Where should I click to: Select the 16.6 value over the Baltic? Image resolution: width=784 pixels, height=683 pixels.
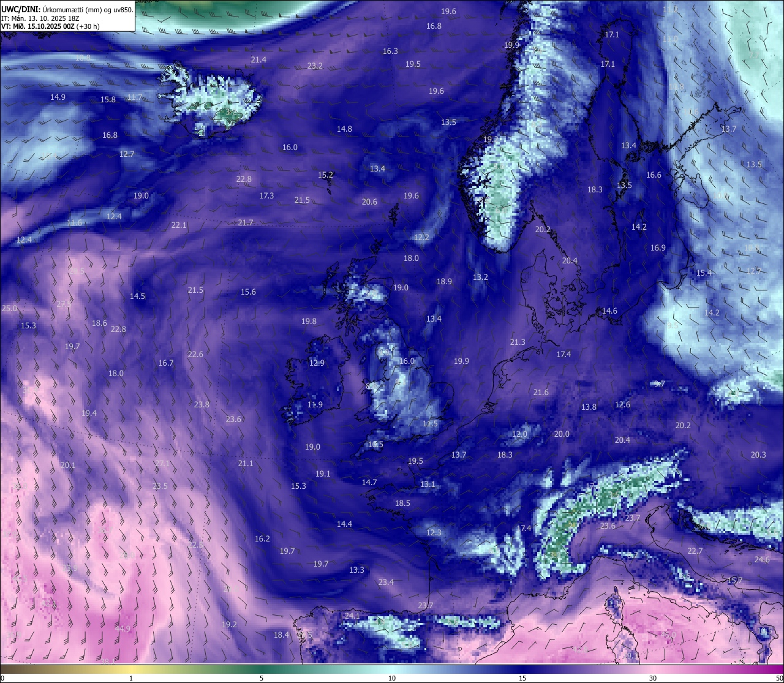pyautogui.click(x=654, y=175)
